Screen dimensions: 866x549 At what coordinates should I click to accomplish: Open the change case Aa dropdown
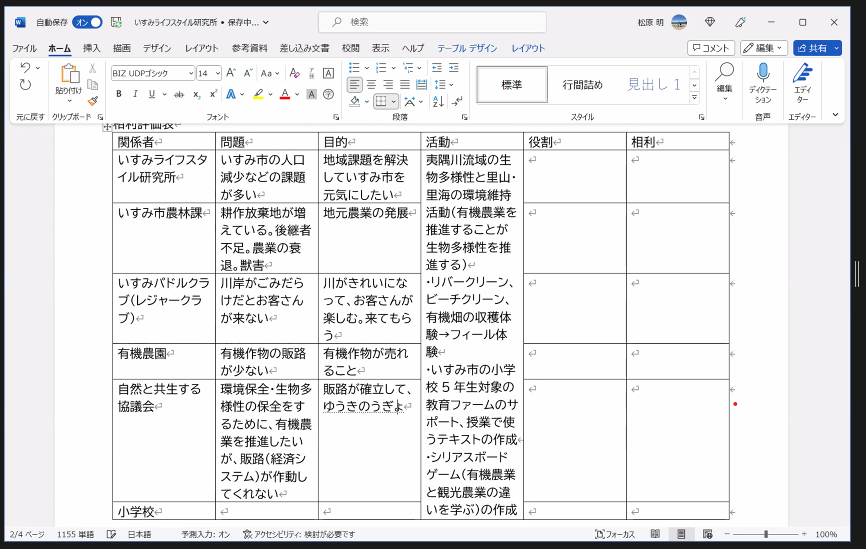(270, 73)
